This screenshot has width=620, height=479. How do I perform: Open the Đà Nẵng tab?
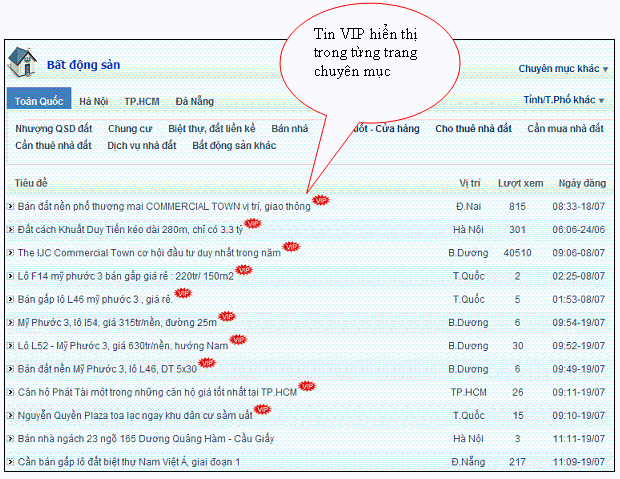tap(194, 101)
